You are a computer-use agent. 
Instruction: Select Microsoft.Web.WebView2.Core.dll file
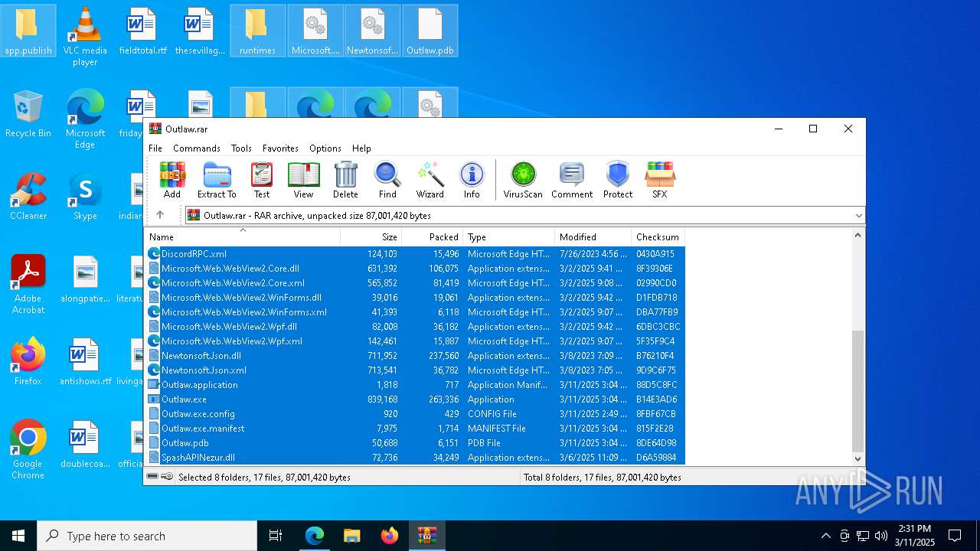415,269
